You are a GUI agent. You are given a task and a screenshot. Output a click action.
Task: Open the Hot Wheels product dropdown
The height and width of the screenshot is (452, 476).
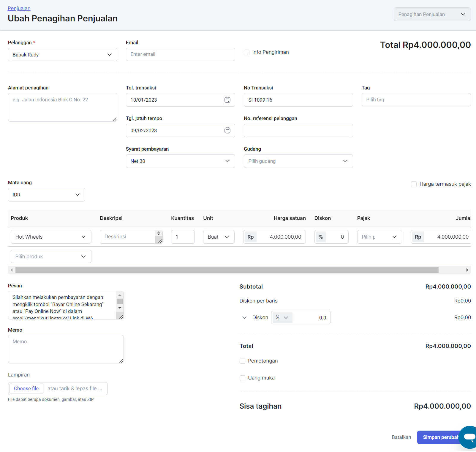(51, 237)
